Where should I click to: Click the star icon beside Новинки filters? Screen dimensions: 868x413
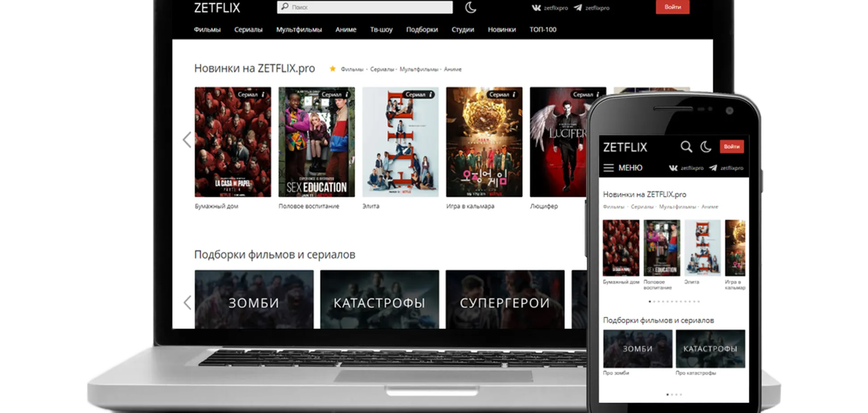[333, 69]
